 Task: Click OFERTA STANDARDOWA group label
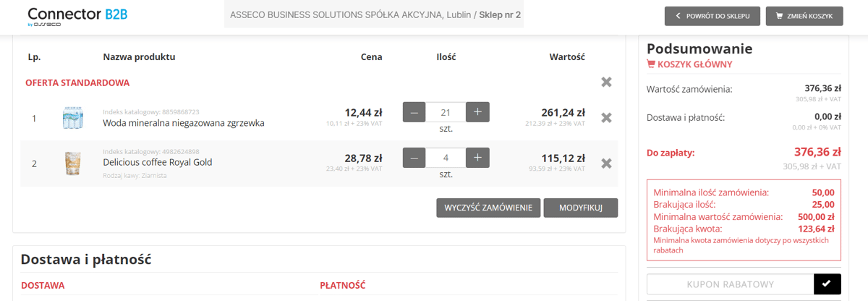77,82
